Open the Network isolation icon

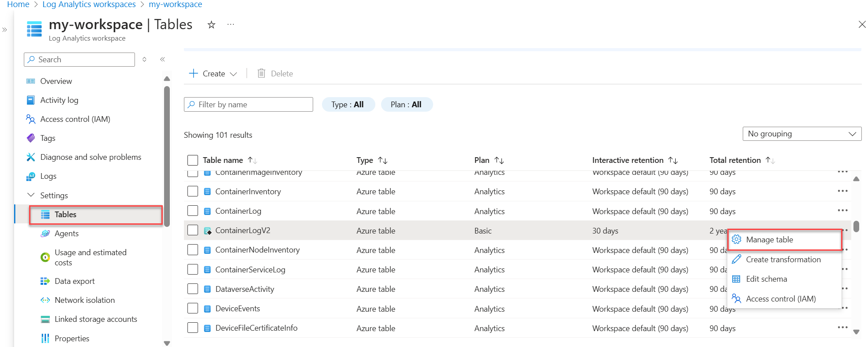click(x=45, y=300)
